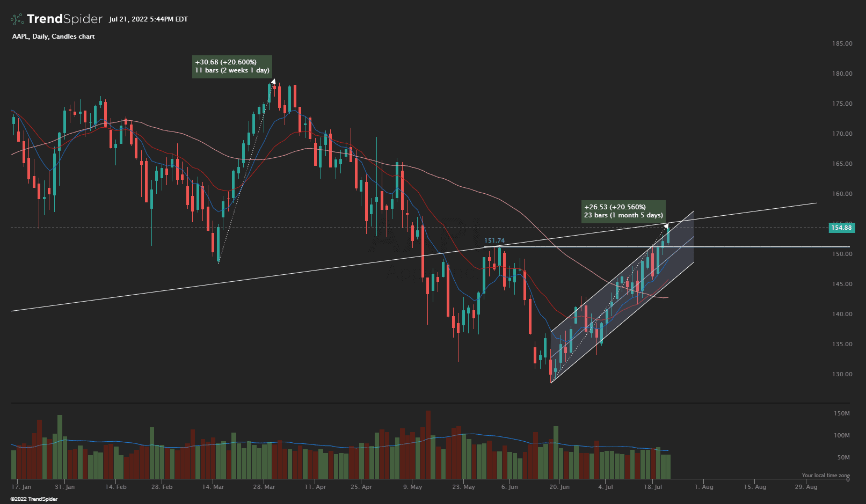
Task: Click the 130.00 price axis label
Action: (x=842, y=374)
